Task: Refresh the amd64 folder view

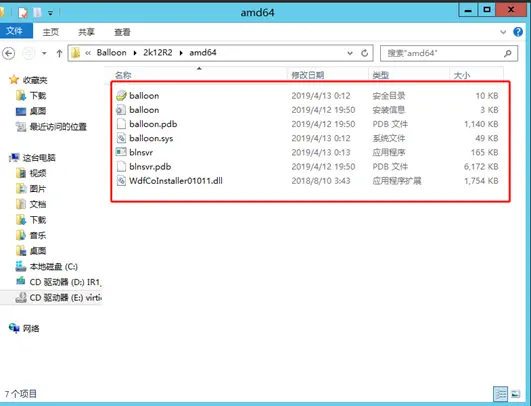Action: point(364,53)
